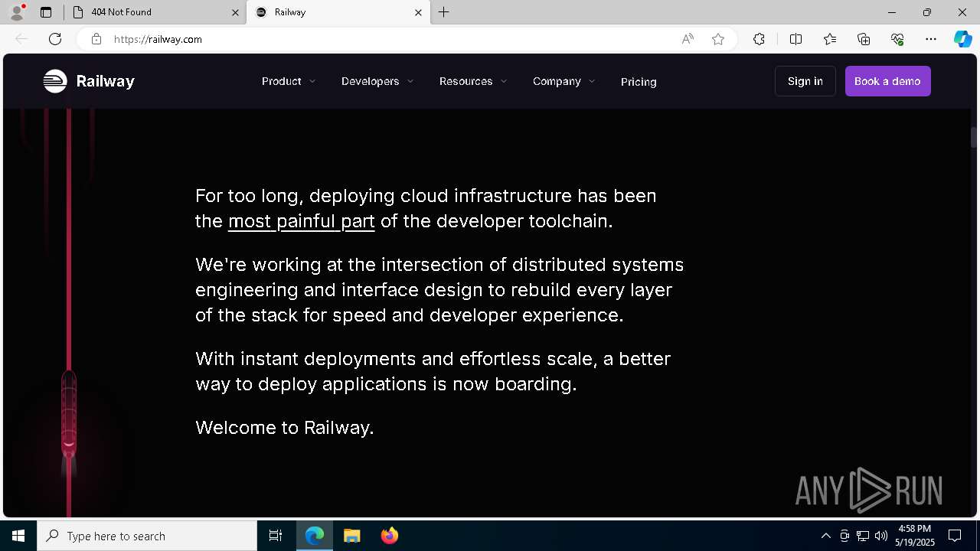Select the Railway browser tab
This screenshot has height=551, width=980.
338,12
